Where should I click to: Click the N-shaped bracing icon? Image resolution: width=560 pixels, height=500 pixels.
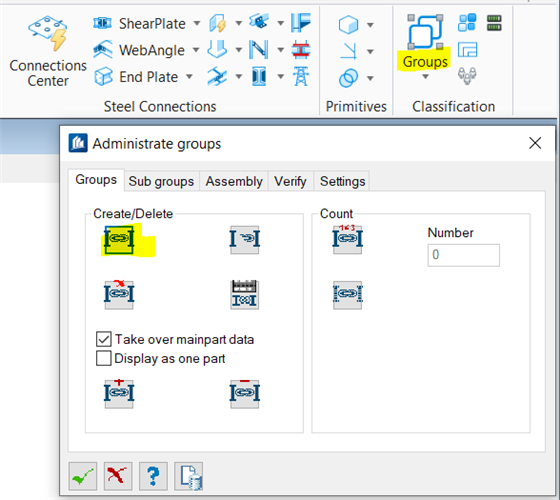(259, 50)
